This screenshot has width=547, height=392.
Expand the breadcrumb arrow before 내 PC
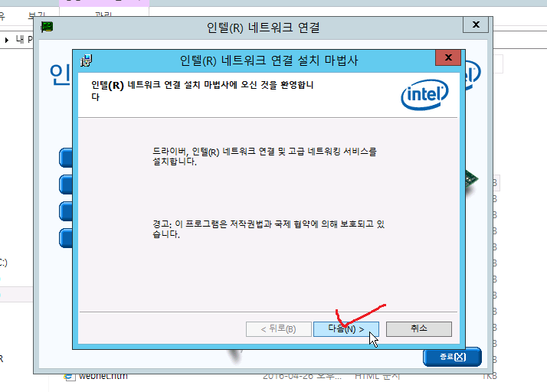(x=7, y=40)
